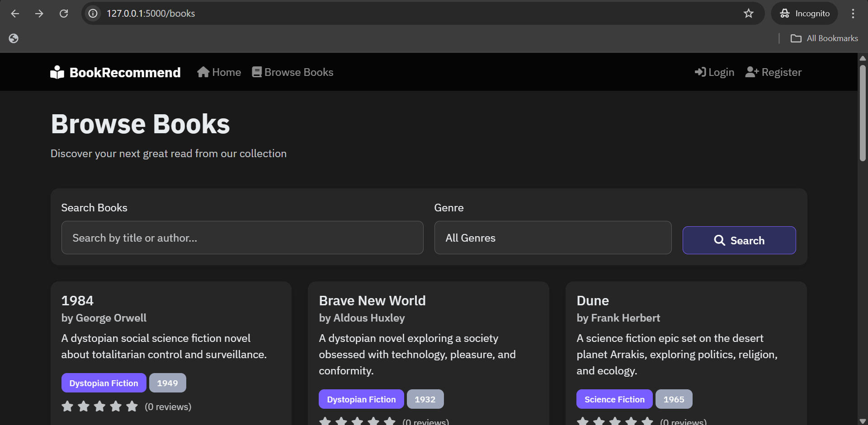Click the Dystopian Fiction tag on 1984
Viewport: 868px width, 425px height.
[x=104, y=383]
